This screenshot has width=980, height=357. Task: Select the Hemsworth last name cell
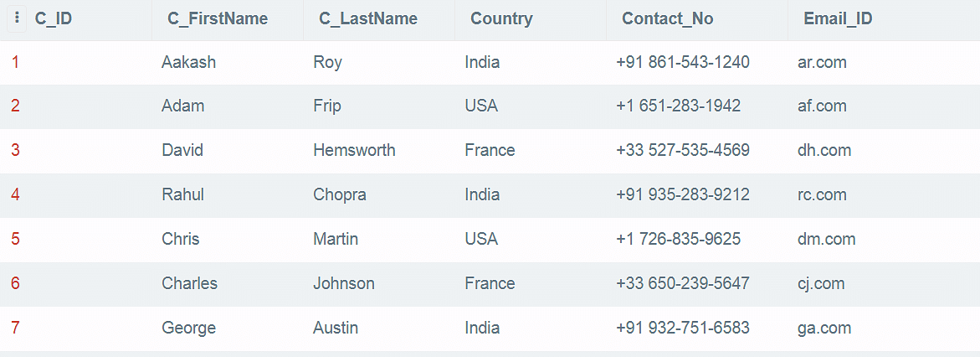pyautogui.click(x=354, y=150)
